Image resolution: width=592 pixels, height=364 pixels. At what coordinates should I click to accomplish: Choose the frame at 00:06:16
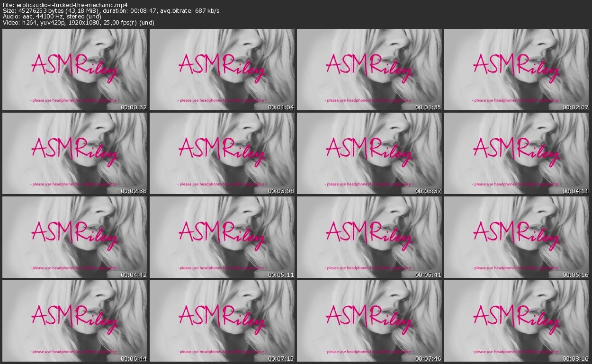(517, 237)
